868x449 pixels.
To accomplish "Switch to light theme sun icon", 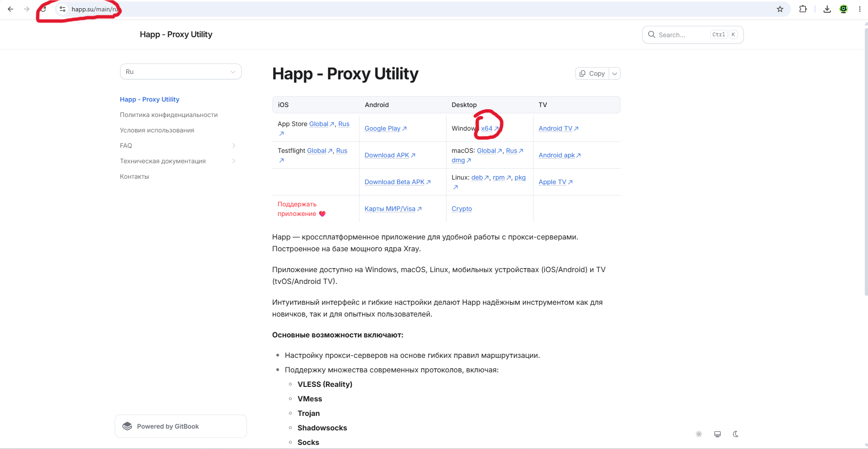I will point(699,434).
